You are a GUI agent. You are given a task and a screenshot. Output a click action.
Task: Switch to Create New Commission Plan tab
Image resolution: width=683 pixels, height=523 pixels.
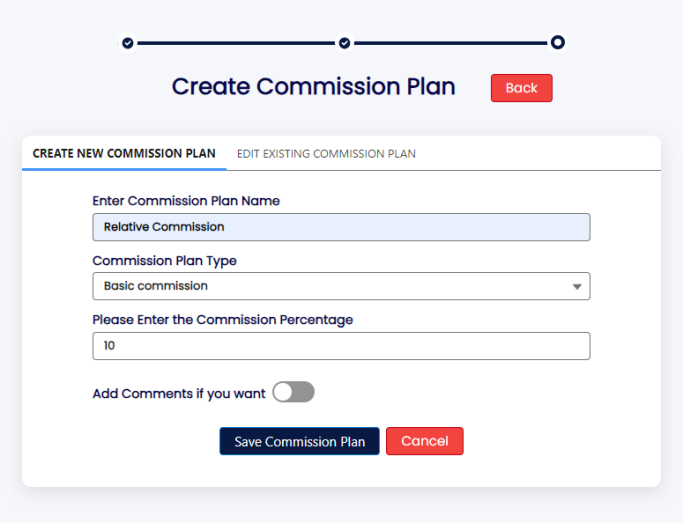[124, 154]
